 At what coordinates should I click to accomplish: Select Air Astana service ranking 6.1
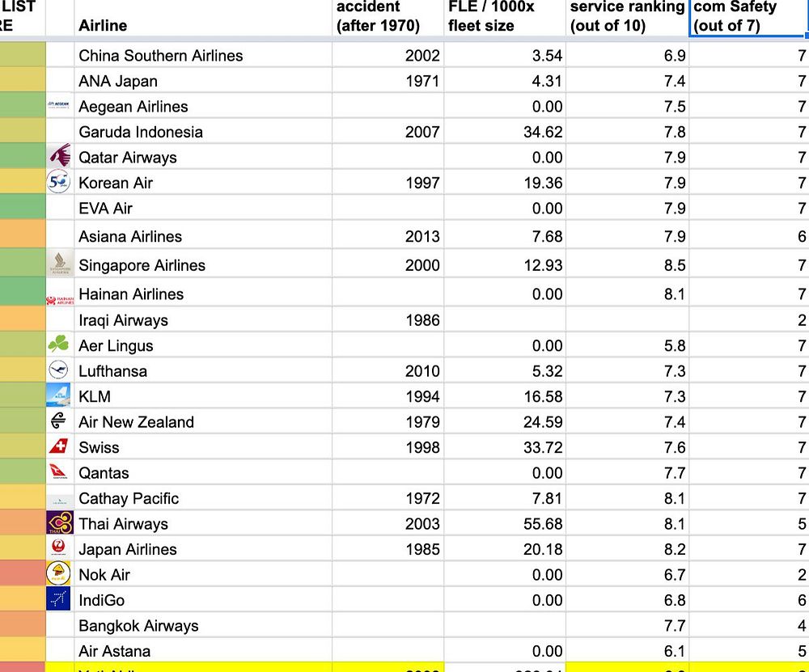click(628, 651)
